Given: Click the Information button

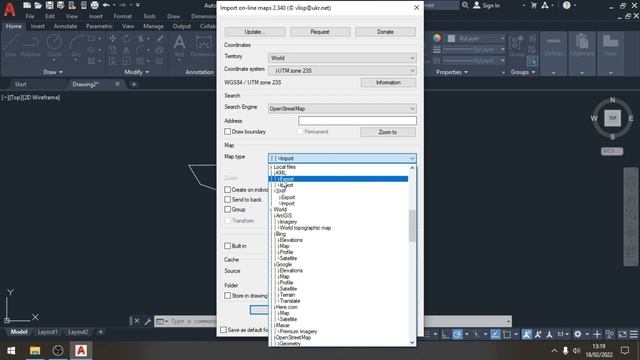Looking at the screenshot, I should click(x=388, y=82).
